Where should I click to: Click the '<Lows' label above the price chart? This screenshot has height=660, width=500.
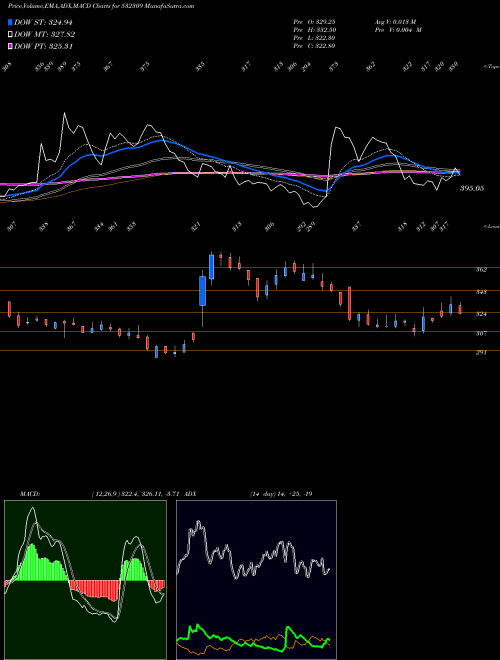(x=491, y=226)
